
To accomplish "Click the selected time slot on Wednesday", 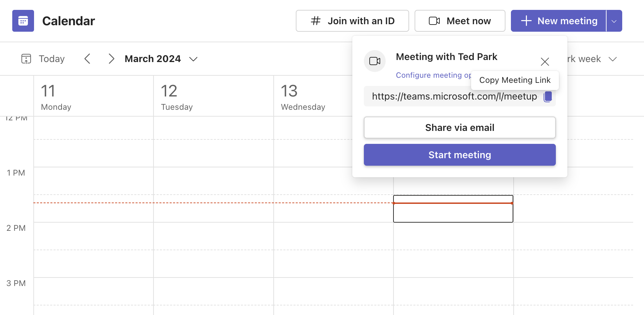I will click(453, 209).
